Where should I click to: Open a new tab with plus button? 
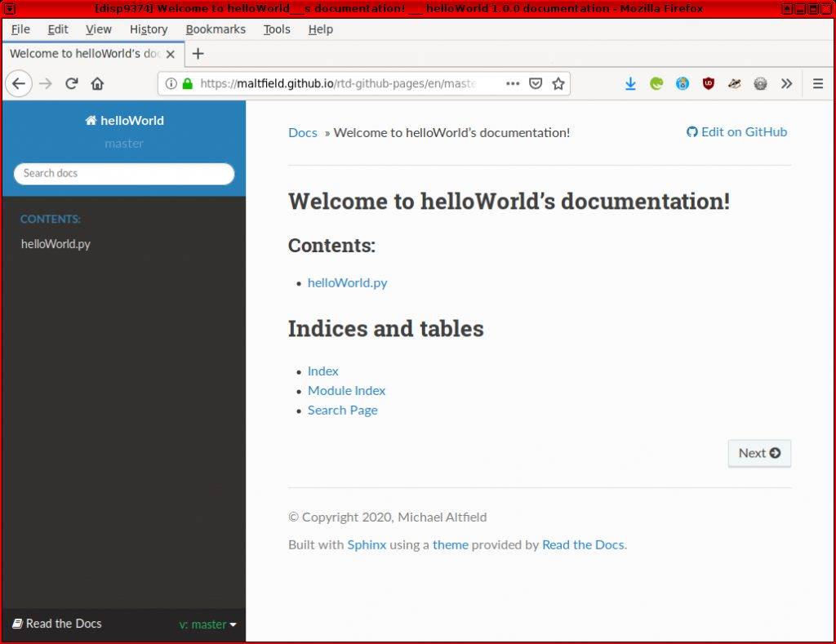pos(198,54)
